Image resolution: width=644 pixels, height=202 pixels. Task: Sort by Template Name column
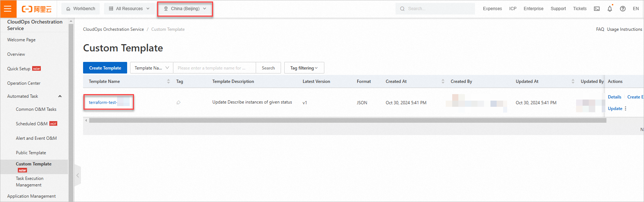tap(168, 81)
